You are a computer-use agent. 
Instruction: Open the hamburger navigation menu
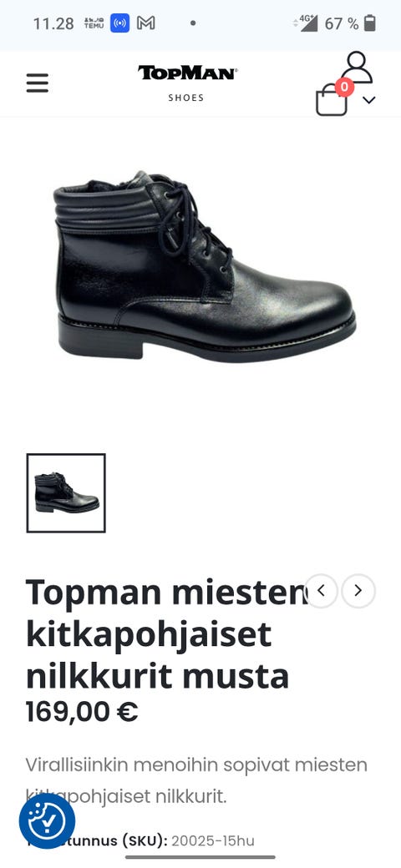(x=37, y=83)
